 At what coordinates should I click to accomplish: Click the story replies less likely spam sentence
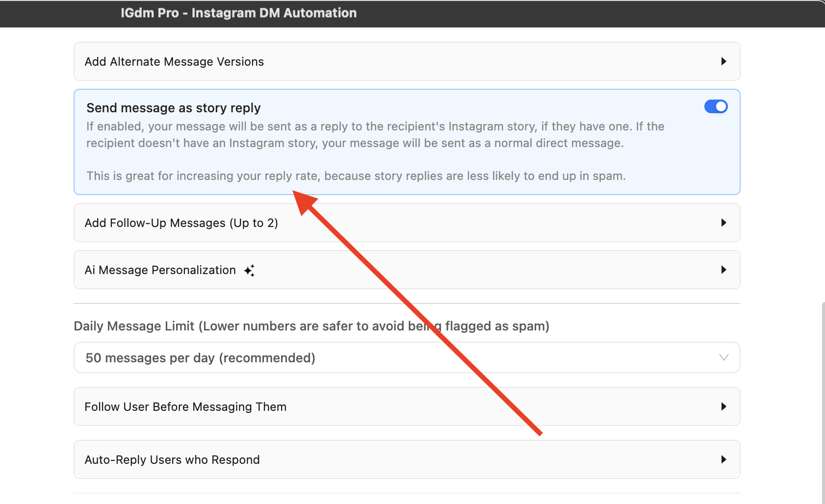point(356,176)
